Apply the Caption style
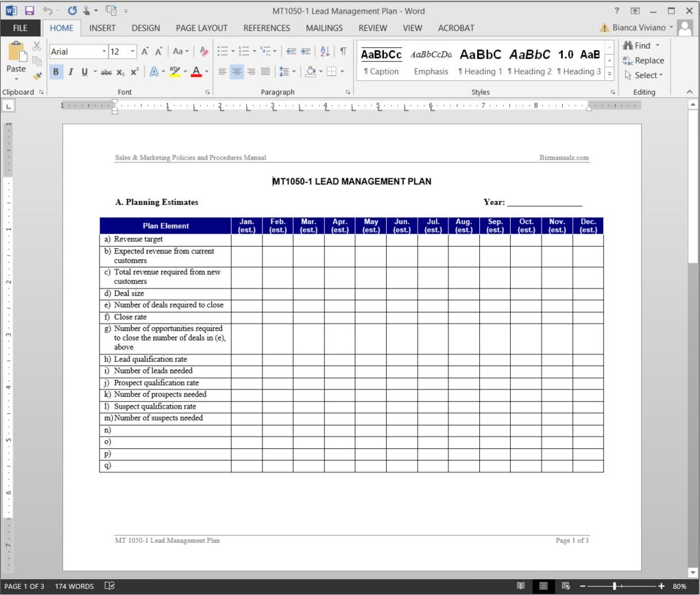This screenshot has height=595, width=700. [x=381, y=62]
